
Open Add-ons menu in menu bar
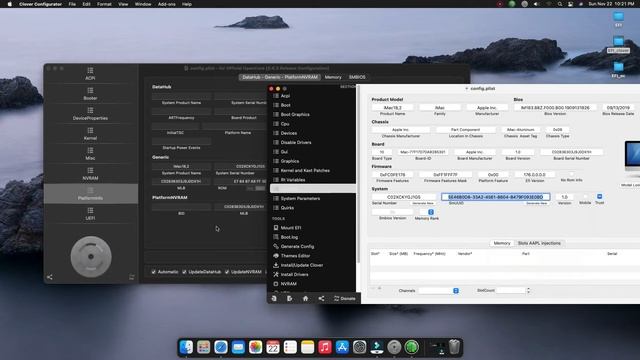pos(167,4)
